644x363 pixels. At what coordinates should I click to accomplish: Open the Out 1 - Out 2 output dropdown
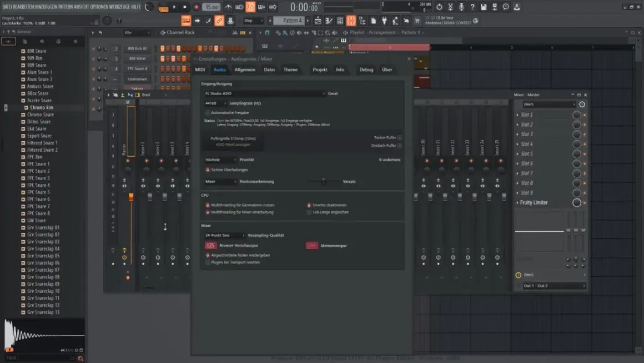[x=554, y=286]
